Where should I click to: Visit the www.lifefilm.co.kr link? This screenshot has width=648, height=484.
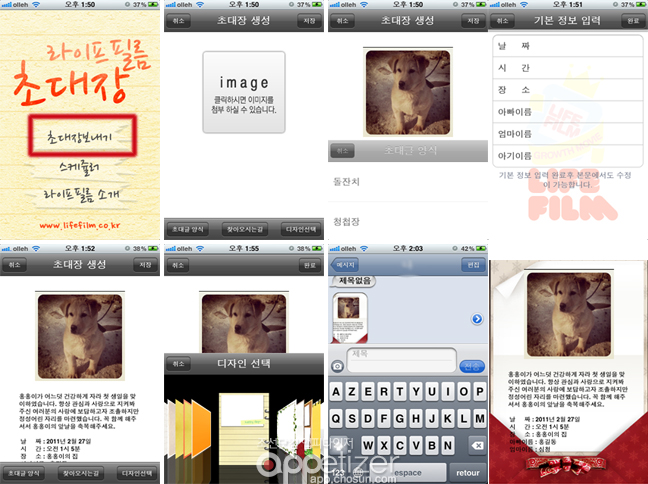80,225
